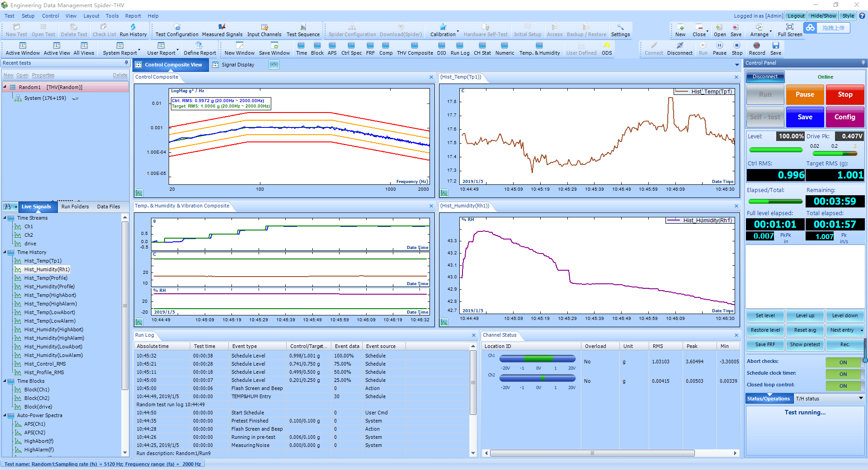Collapse the Auto-Power Spectra node
868x470 pixels.
5,415
